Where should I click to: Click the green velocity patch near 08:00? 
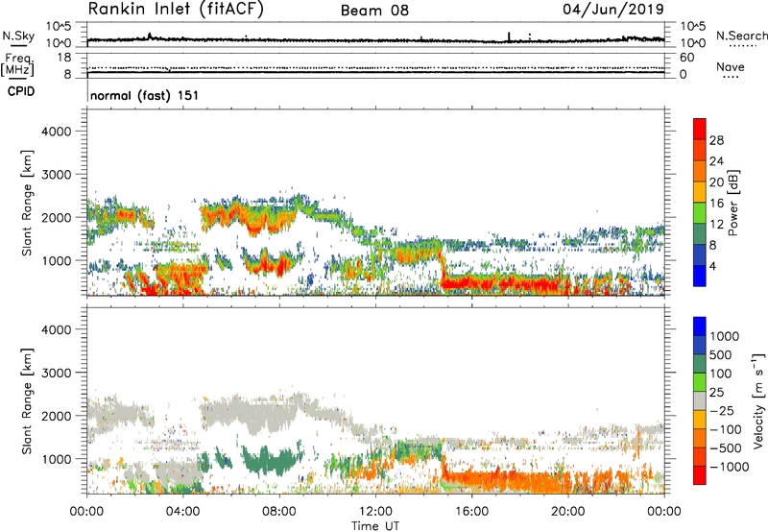point(271,461)
